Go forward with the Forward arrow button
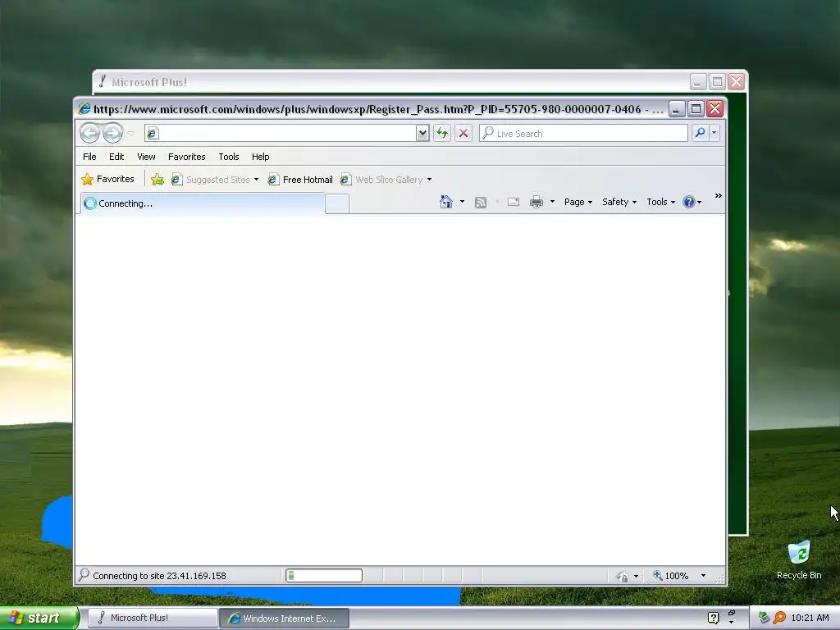 point(112,133)
